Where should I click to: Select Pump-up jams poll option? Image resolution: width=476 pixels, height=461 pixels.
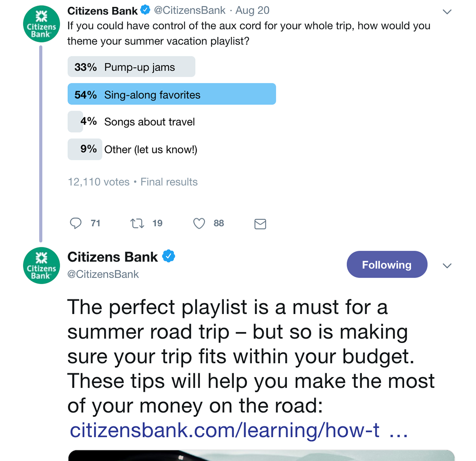coord(131,67)
